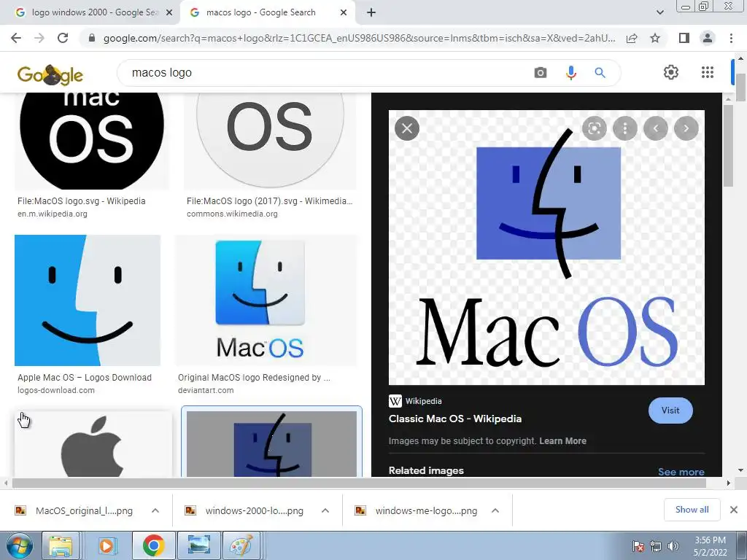Viewport: 747px width, 560px height.
Task: Click the URL address bar
Action: pyautogui.click(x=359, y=38)
